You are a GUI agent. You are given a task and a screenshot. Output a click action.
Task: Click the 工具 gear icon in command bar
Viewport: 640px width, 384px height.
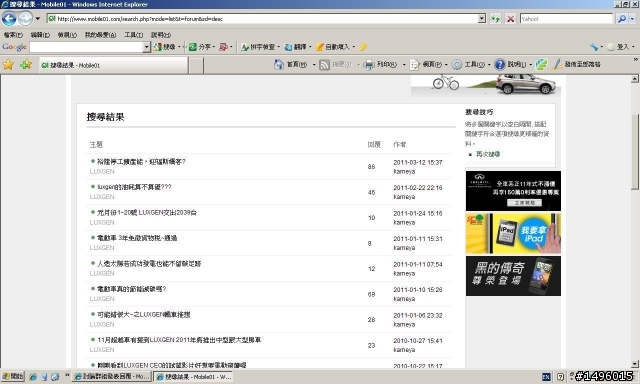click(457, 64)
